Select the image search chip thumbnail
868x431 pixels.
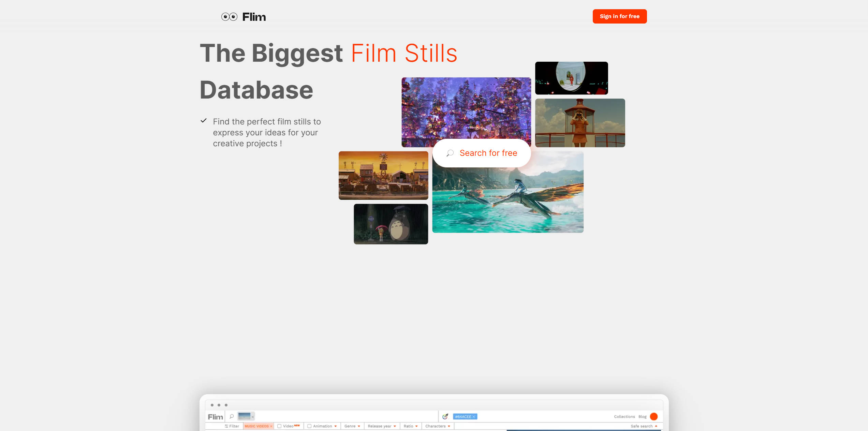(244, 416)
